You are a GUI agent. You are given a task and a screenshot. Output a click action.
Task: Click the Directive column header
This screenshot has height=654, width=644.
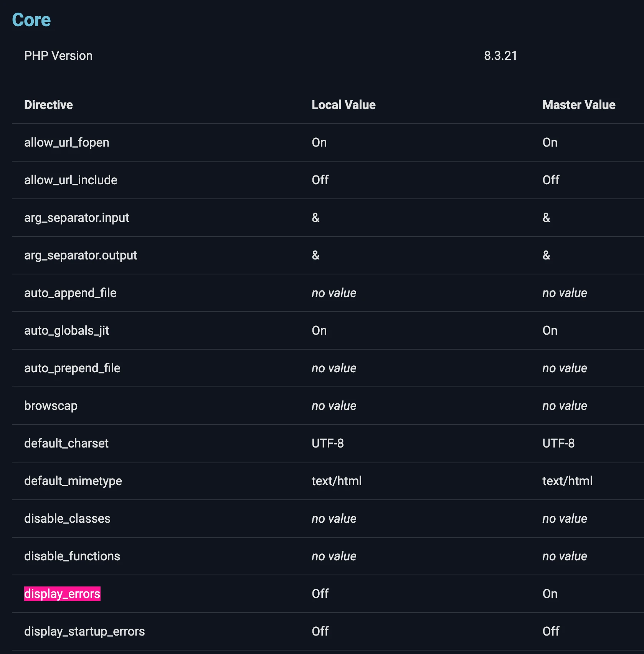[48, 105]
